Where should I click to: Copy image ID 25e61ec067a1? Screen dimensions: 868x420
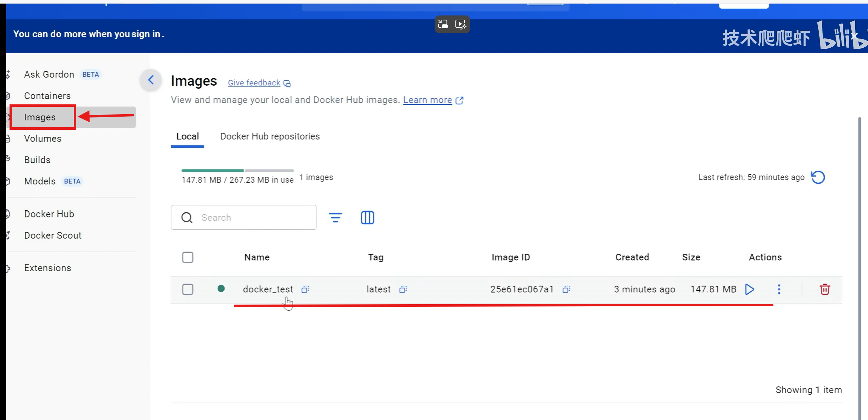566,289
